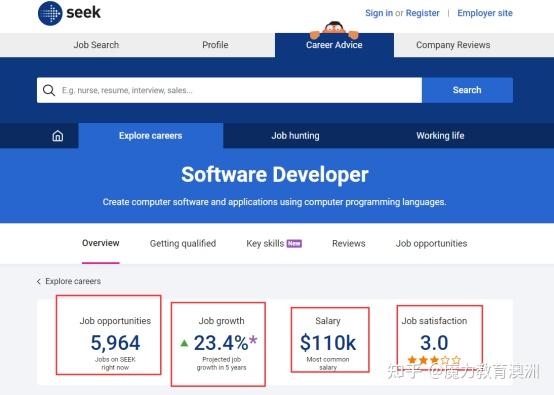Click the 3.0 job satisfaction score
This screenshot has width=554, height=395.
(x=434, y=343)
